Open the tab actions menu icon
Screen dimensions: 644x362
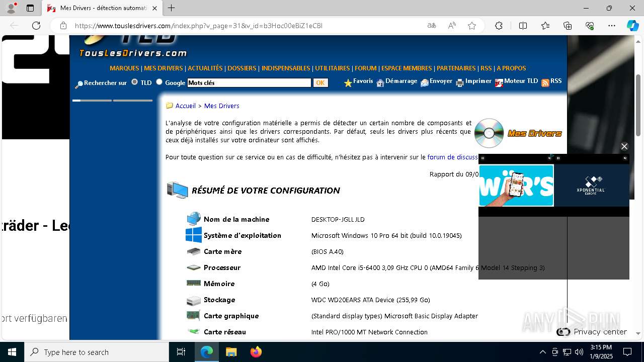click(x=30, y=8)
